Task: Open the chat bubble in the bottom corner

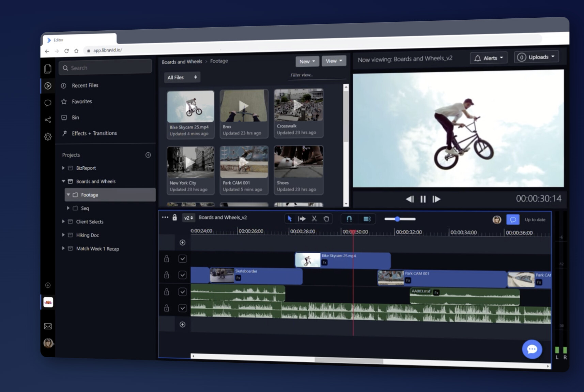Action: point(532,349)
